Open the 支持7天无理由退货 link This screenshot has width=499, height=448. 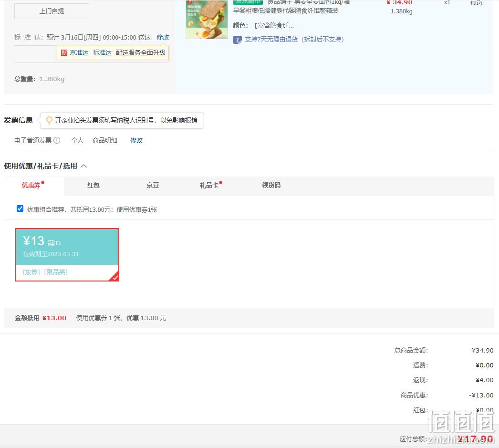[294, 40]
